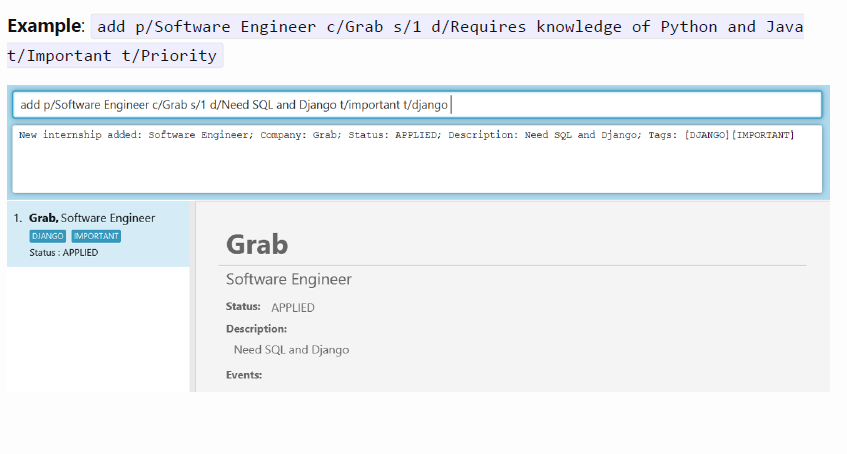Click 'Need SQL and Django' description text

pos(291,350)
